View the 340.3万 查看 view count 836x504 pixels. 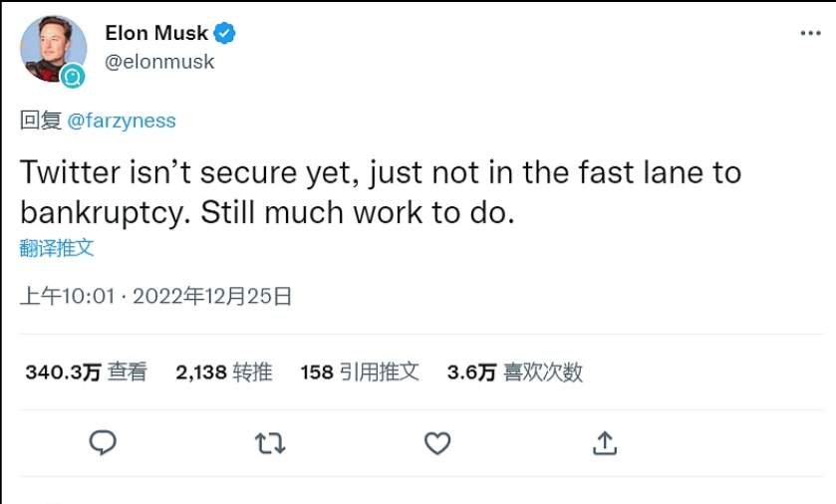coord(86,373)
